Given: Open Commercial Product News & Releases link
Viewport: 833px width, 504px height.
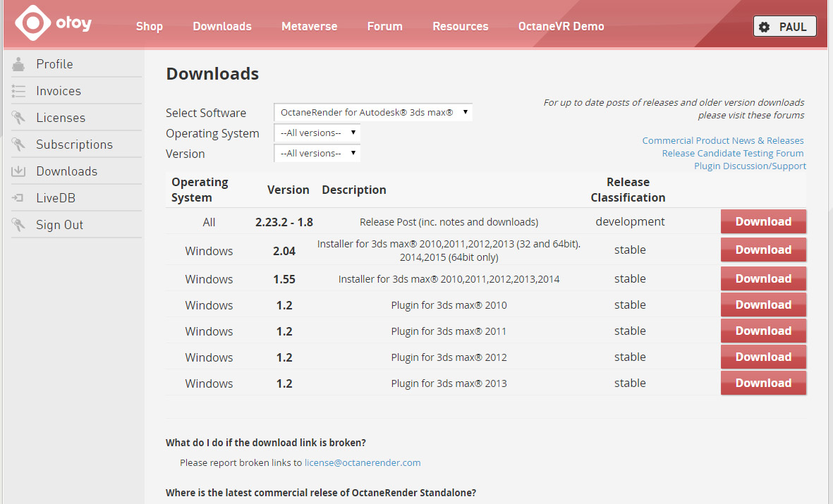Looking at the screenshot, I should point(722,141).
